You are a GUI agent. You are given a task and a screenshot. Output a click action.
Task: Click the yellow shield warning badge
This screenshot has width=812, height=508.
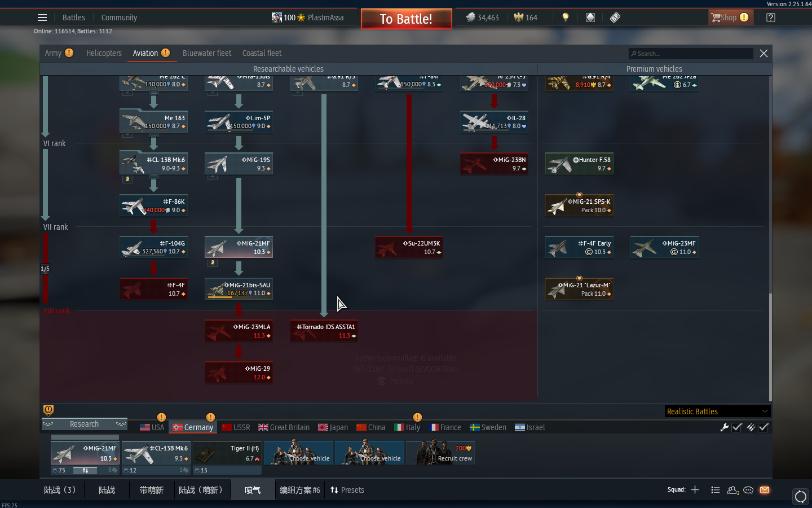pyautogui.click(x=48, y=410)
